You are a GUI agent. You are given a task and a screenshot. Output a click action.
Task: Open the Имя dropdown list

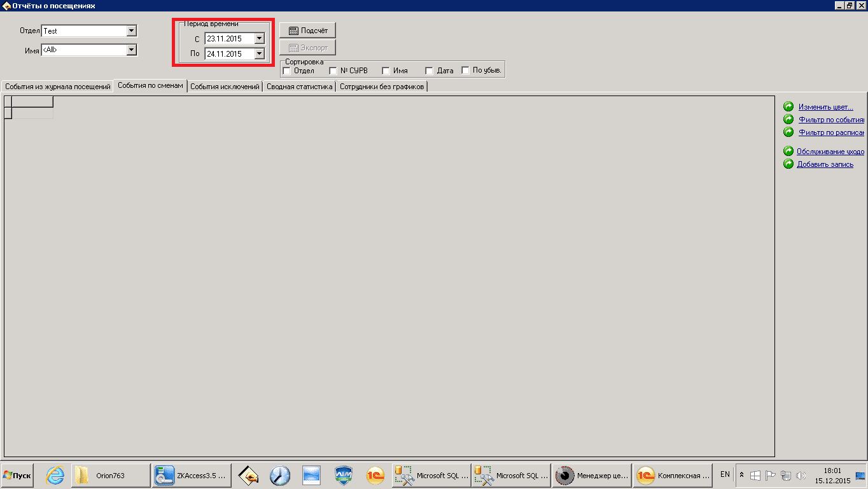pyautogui.click(x=131, y=50)
